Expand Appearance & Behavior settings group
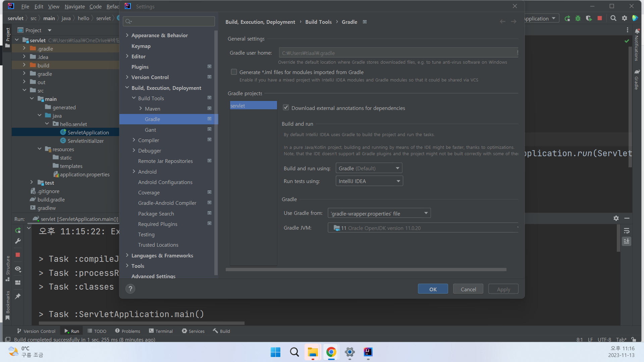Viewport: 644px width, 362px height. (x=127, y=35)
